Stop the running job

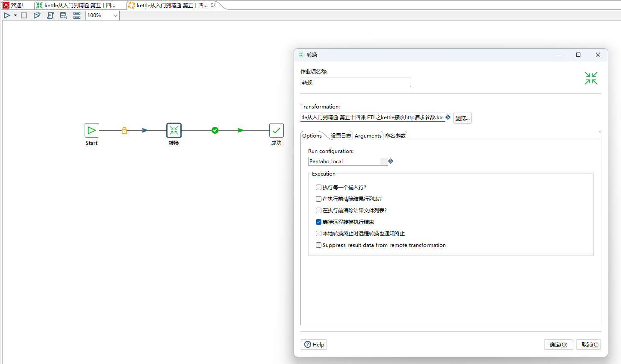24,15
